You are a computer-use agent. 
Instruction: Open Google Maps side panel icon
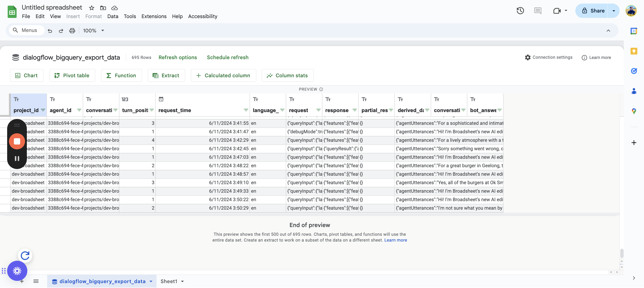click(x=633, y=111)
